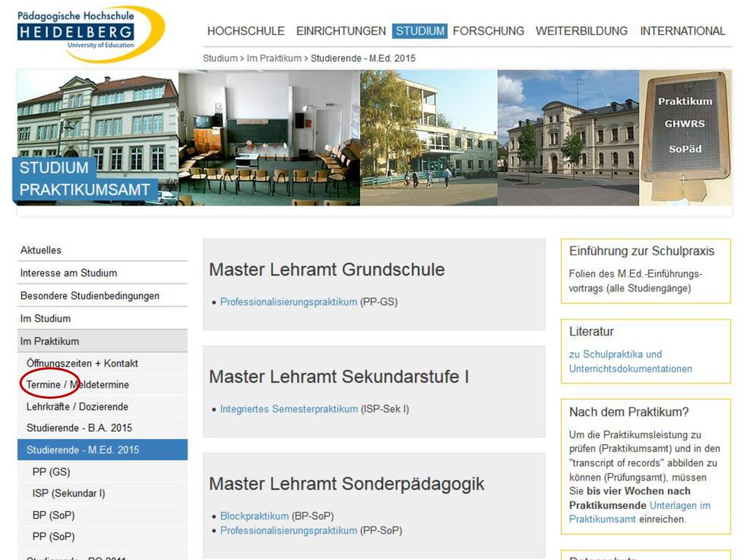
Task: Open Besondere Studienbedingungen sidebar item
Action: click(x=102, y=296)
